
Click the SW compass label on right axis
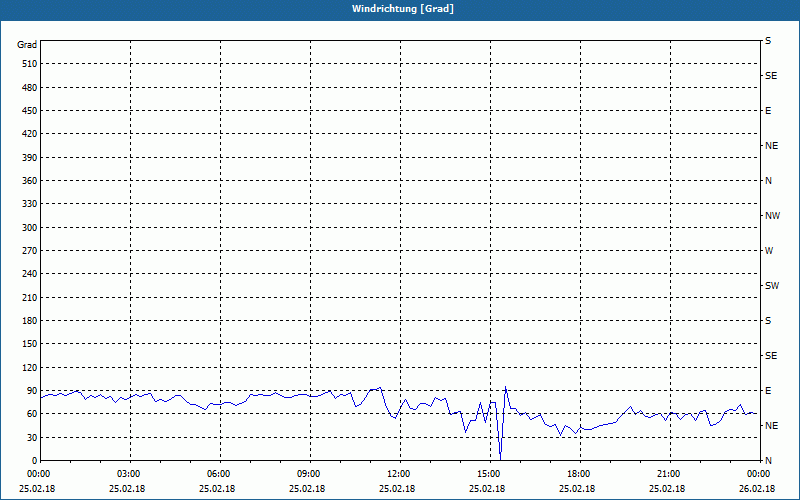click(x=772, y=286)
